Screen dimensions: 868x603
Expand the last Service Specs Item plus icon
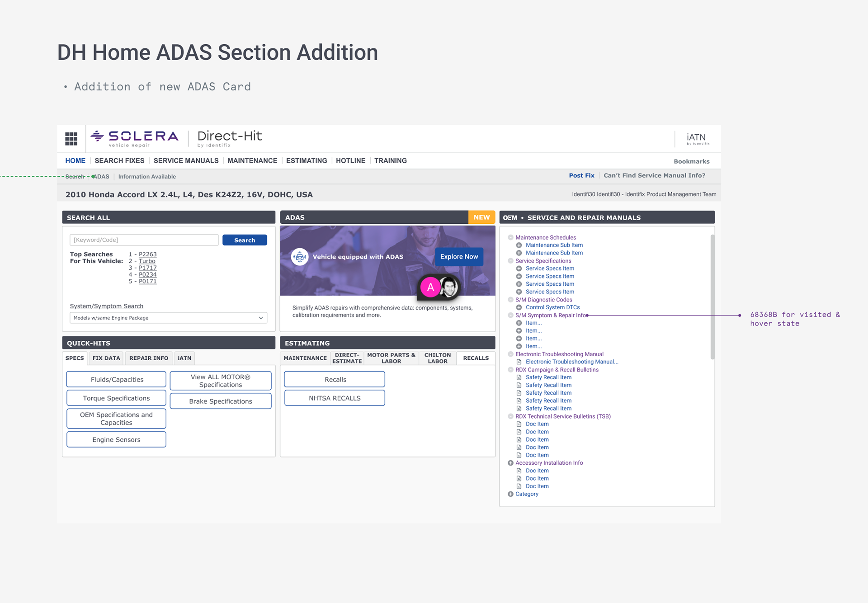[519, 292]
